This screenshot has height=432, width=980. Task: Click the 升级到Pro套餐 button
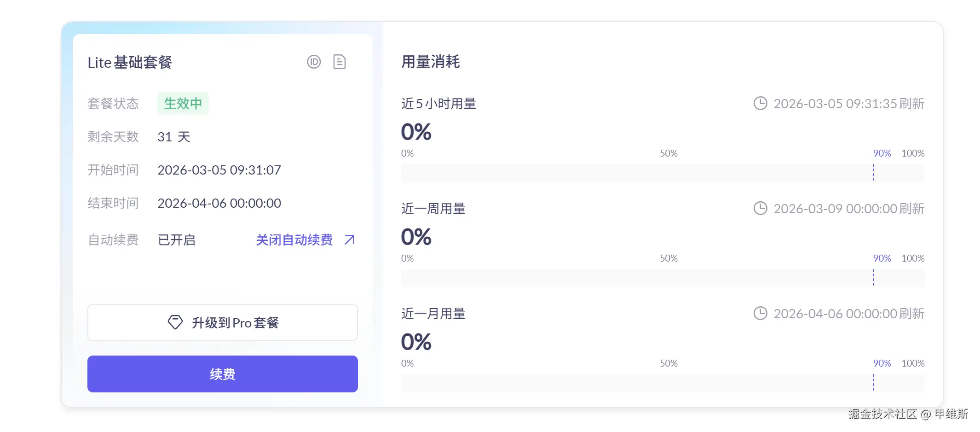223,322
